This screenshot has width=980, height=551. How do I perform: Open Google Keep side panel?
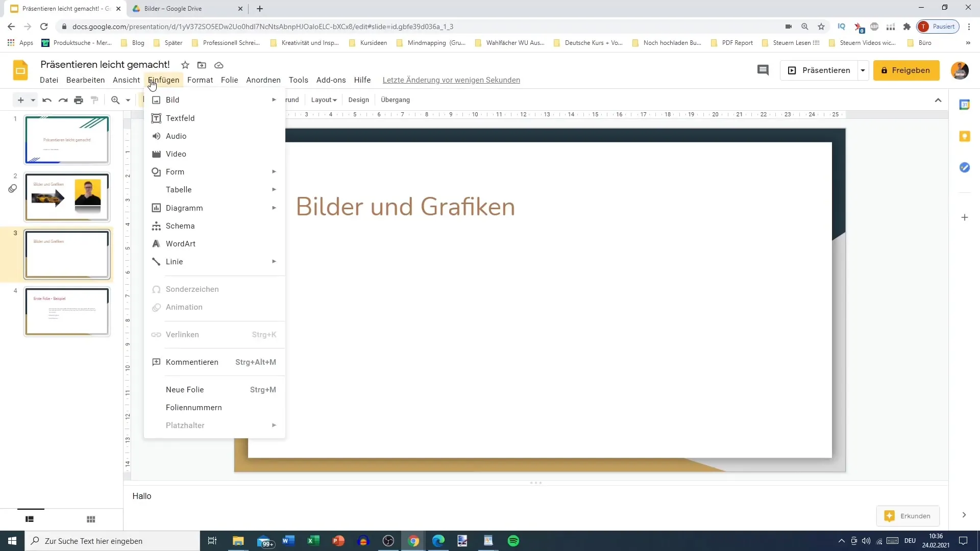[964, 136]
